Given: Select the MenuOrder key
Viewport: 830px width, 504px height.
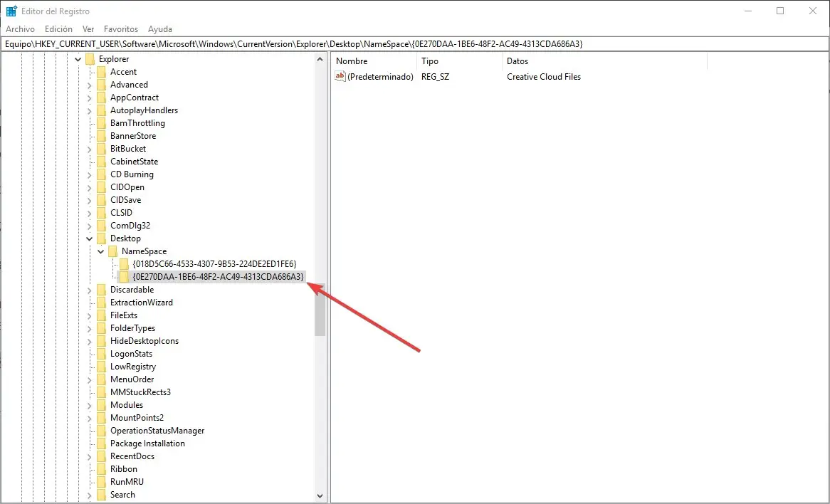Looking at the screenshot, I should pos(132,379).
